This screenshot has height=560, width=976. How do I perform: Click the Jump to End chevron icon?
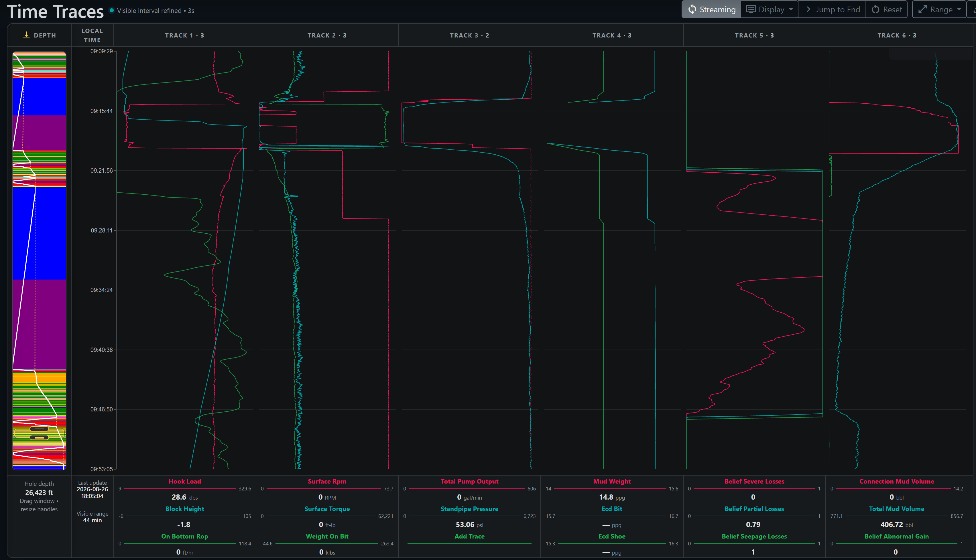(x=808, y=9)
